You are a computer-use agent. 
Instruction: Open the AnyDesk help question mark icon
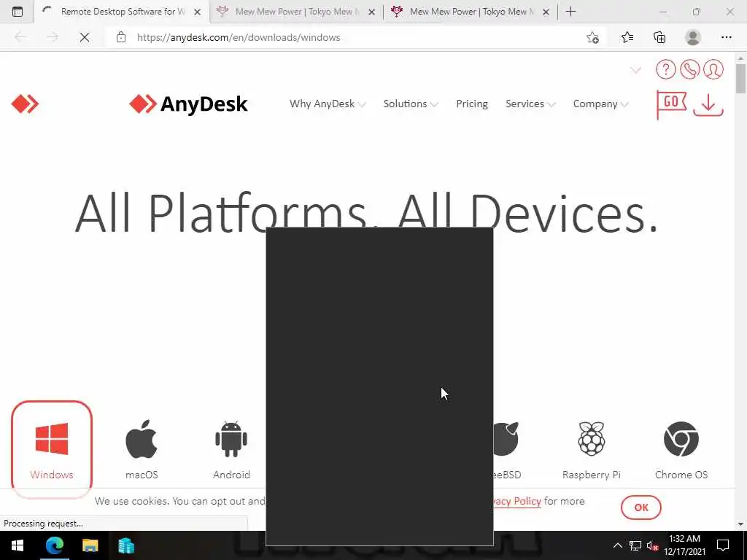coord(665,69)
